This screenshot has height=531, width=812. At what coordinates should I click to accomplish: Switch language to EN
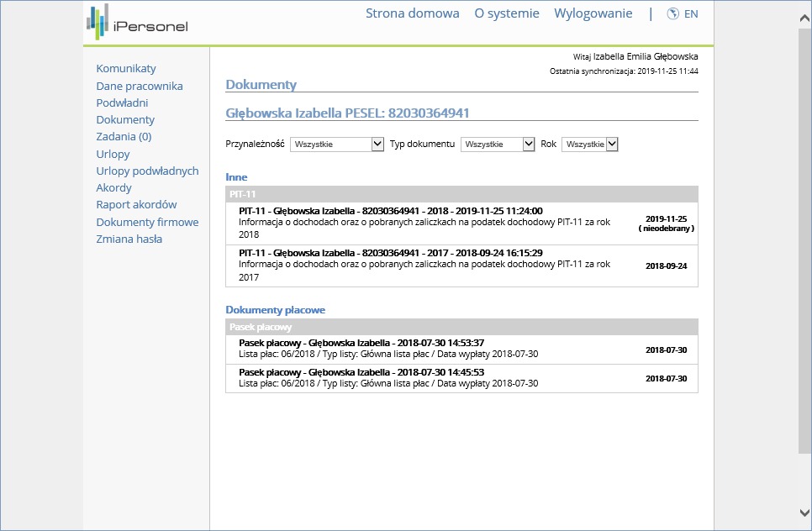click(x=691, y=13)
